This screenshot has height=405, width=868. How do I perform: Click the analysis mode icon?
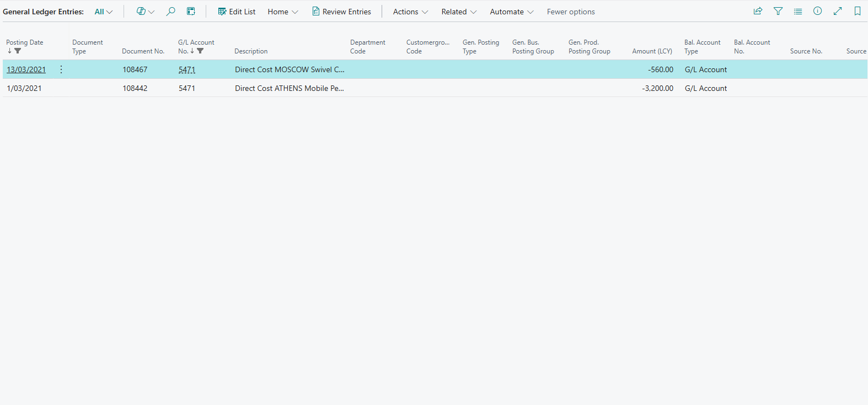point(191,12)
